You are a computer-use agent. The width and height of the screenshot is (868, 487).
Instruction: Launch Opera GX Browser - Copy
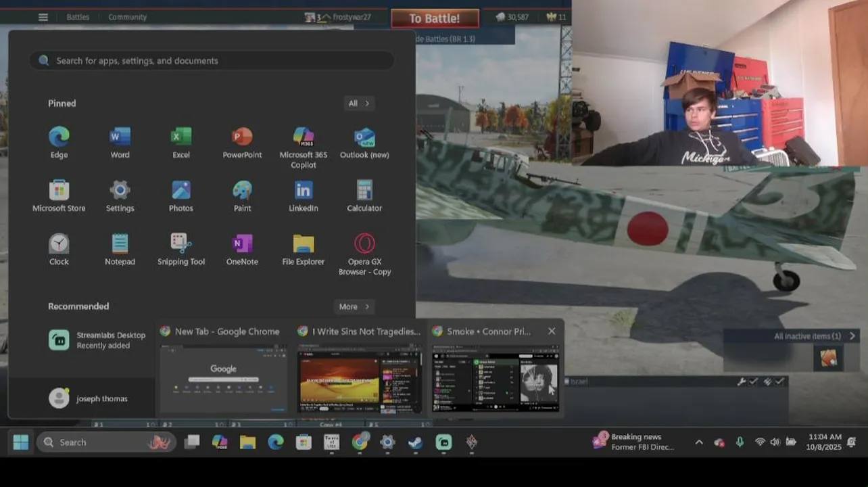click(364, 254)
